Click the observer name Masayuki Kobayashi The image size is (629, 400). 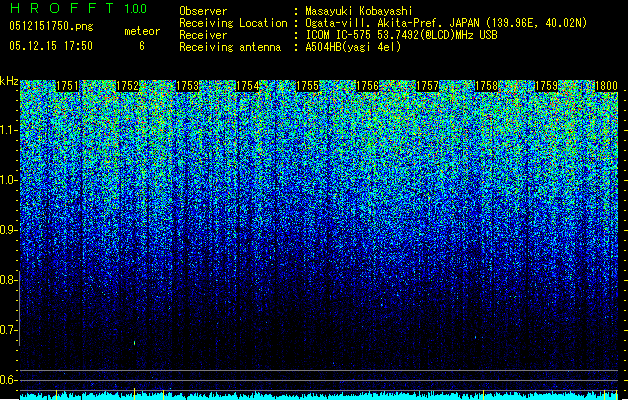point(359,11)
